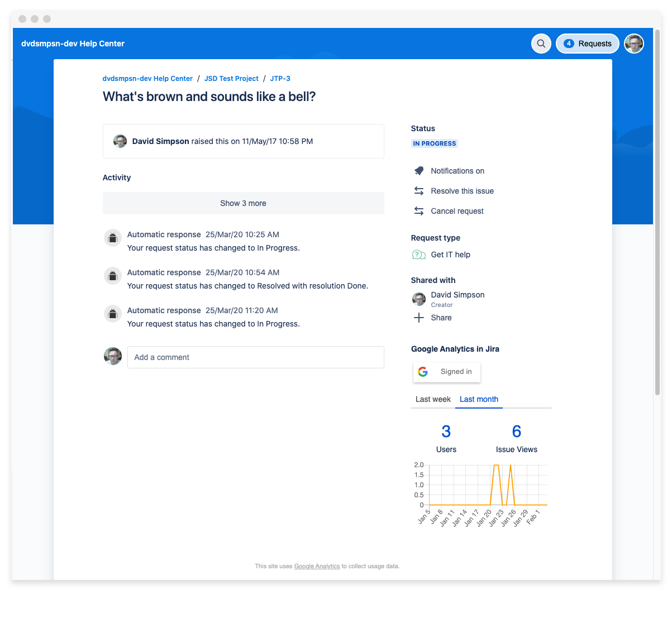Click David Simpson's avatar under Shared with
Image resolution: width=672 pixels, height=619 pixels.
pyautogui.click(x=418, y=299)
